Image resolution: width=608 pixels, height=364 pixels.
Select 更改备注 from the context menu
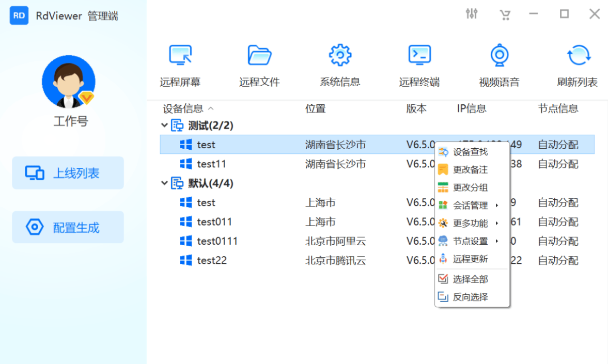(470, 169)
